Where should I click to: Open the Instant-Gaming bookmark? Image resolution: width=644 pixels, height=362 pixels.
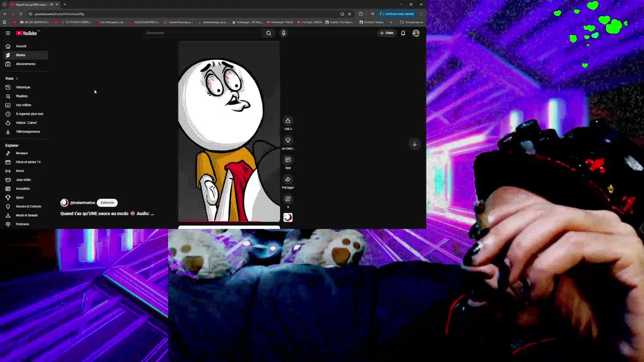coord(179,22)
